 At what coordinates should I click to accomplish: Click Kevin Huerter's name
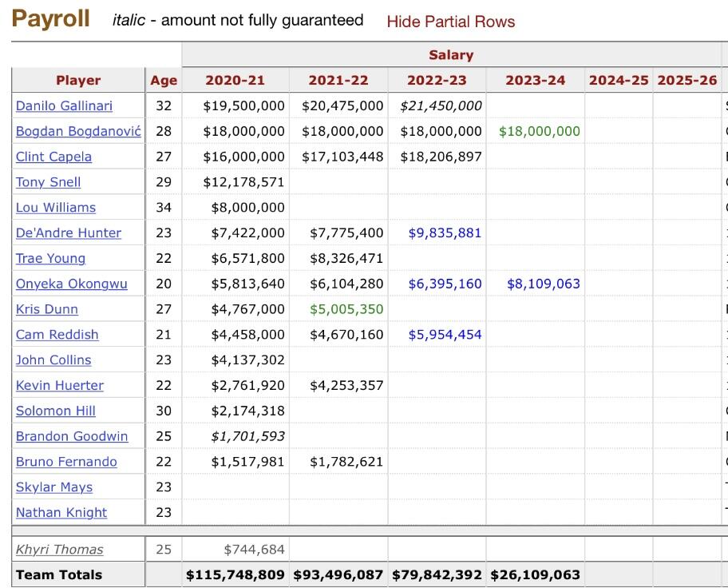(x=60, y=386)
